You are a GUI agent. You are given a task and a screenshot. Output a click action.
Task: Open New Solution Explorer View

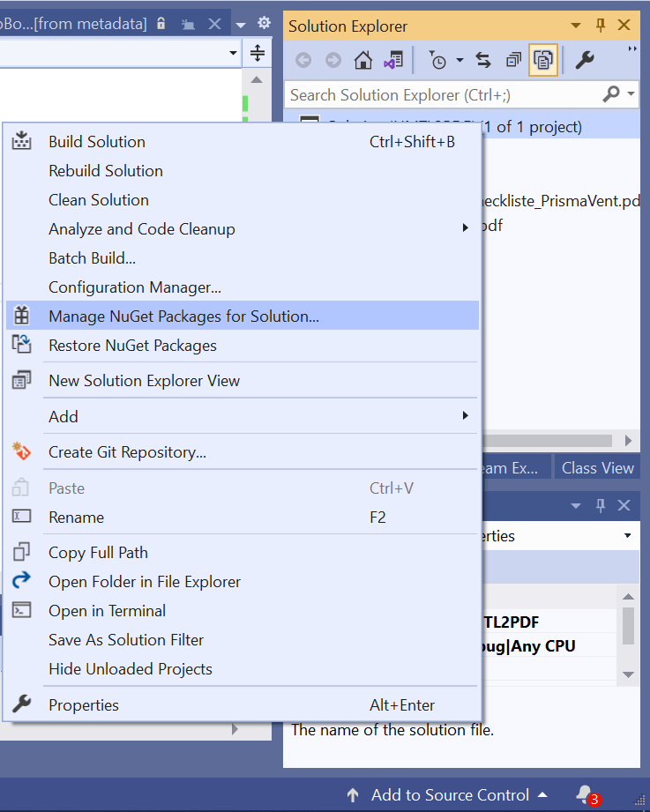click(x=242, y=380)
